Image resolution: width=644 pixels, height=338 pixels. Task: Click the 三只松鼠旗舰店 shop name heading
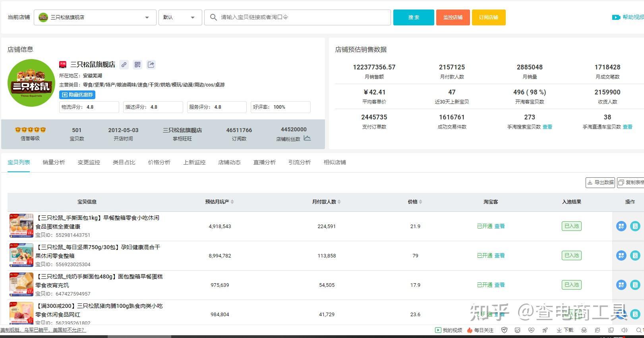[x=93, y=64]
